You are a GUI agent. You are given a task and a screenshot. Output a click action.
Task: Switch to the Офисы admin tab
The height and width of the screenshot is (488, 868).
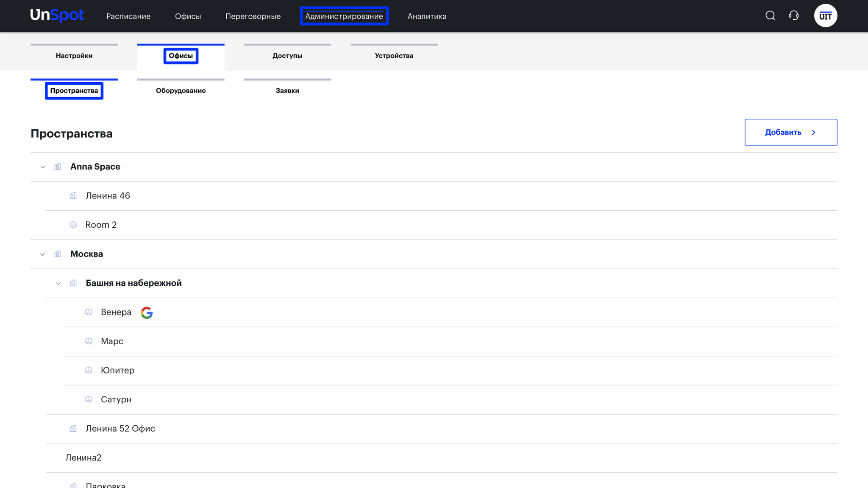point(181,56)
